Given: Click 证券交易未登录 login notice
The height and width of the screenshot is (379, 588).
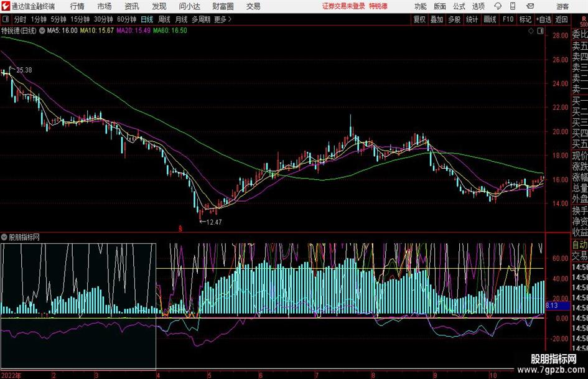Looking at the screenshot, I should tap(343, 6).
